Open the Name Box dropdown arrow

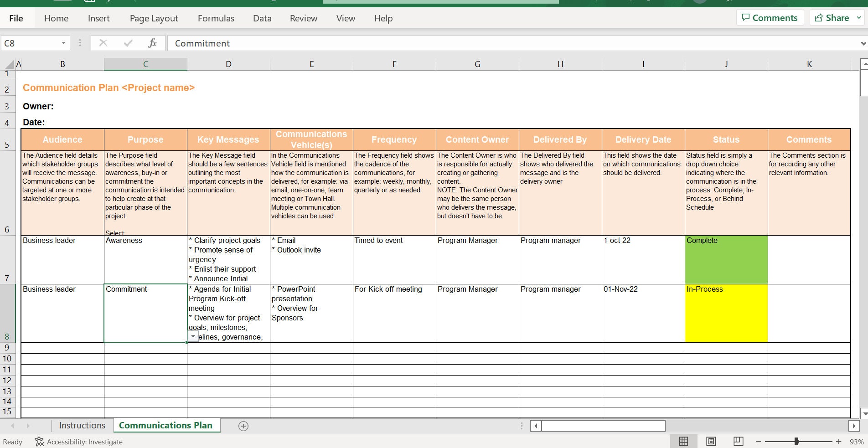[63, 43]
